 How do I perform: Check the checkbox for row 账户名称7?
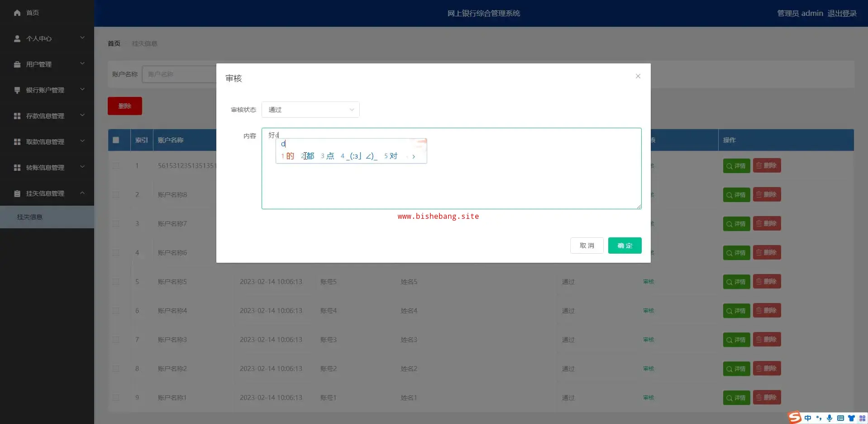tap(116, 224)
